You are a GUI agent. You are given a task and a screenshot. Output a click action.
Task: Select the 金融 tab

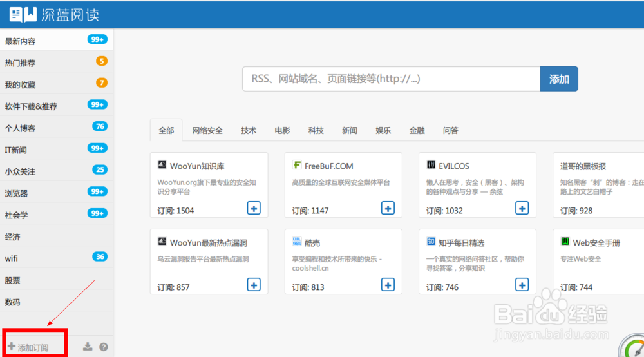pyautogui.click(x=417, y=131)
